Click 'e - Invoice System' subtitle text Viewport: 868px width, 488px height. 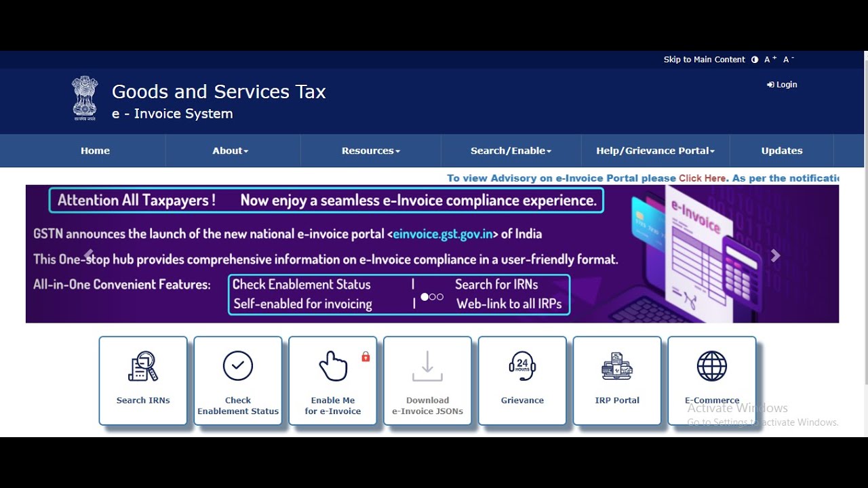pos(172,114)
